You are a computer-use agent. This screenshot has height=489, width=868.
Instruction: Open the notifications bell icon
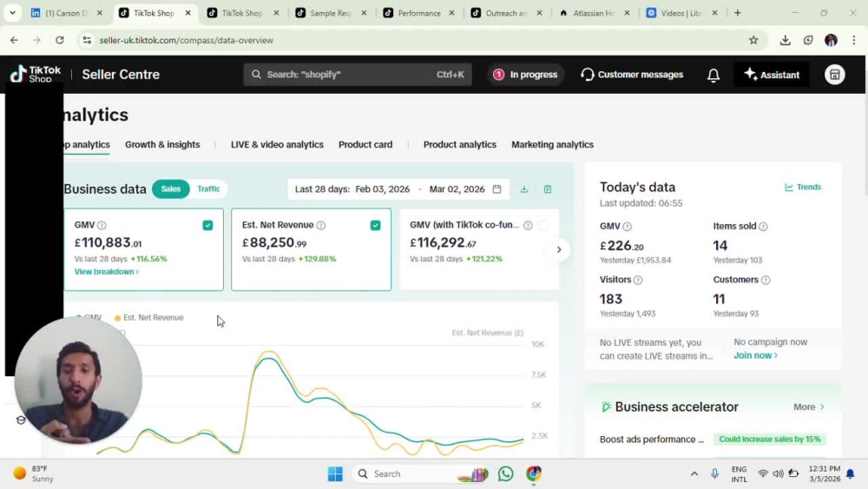tap(713, 75)
